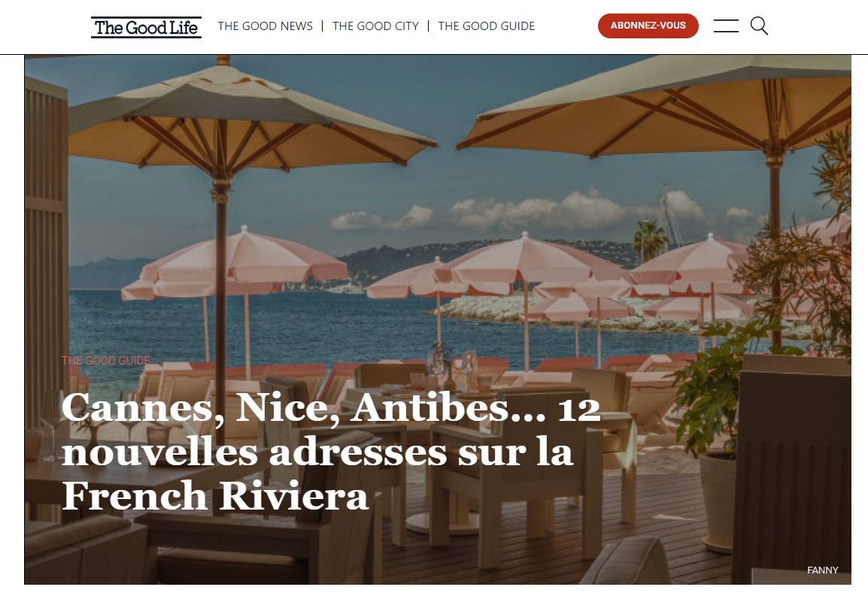Image resolution: width=868 pixels, height=599 pixels.
Task: Click the FANNY photo credit
Action: coord(823,570)
